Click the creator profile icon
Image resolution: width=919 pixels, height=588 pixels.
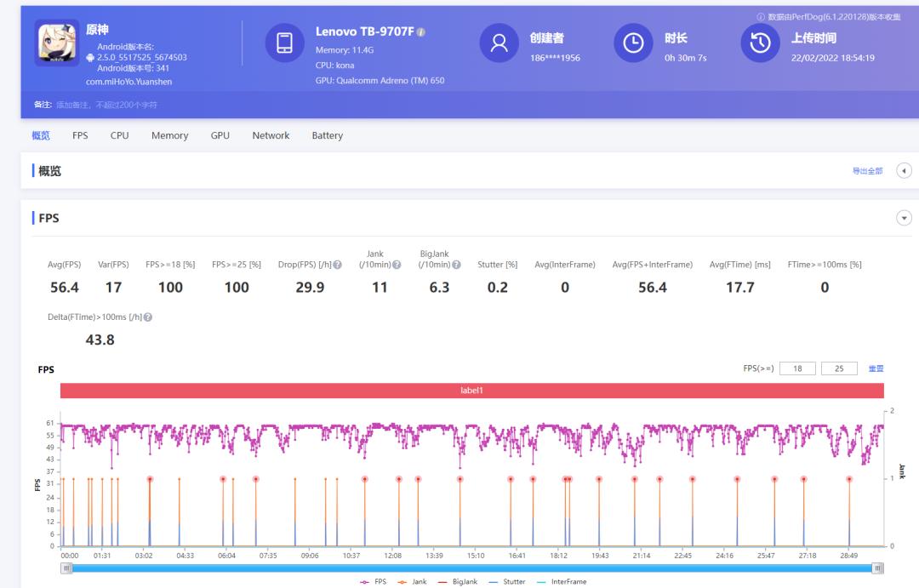[499, 43]
